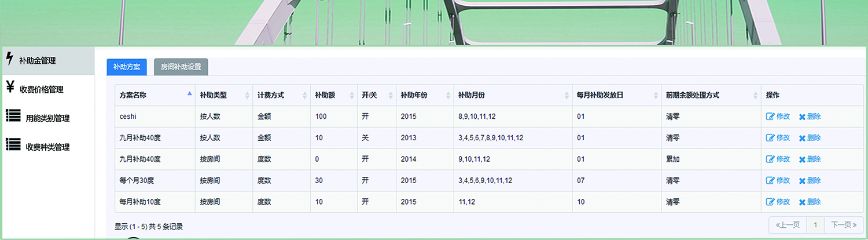Sort by 补助额 column sort arrows
This screenshot has width=868, height=240.
click(x=352, y=95)
